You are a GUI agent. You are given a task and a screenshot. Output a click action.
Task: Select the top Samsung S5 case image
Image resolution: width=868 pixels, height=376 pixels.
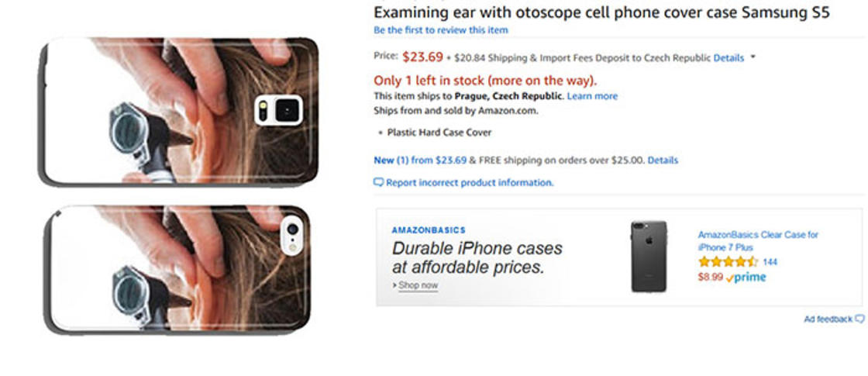178,111
